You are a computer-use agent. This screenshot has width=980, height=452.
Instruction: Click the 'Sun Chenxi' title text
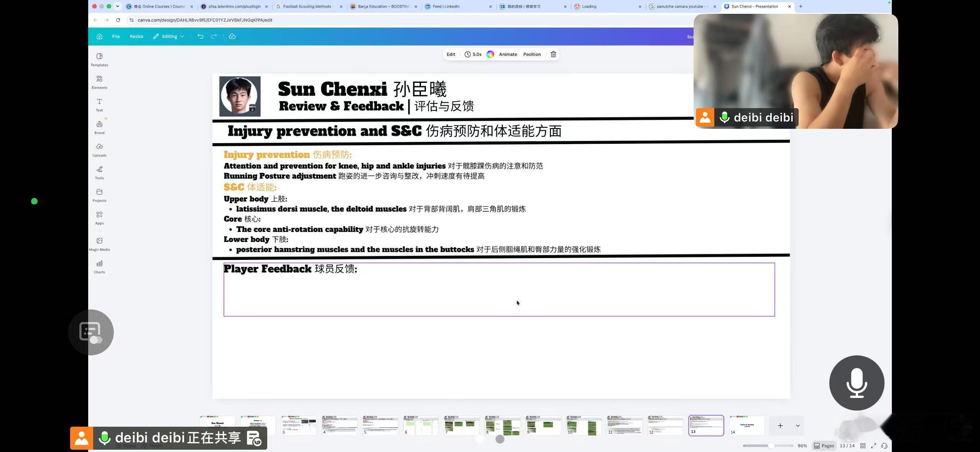pyautogui.click(x=332, y=89)
